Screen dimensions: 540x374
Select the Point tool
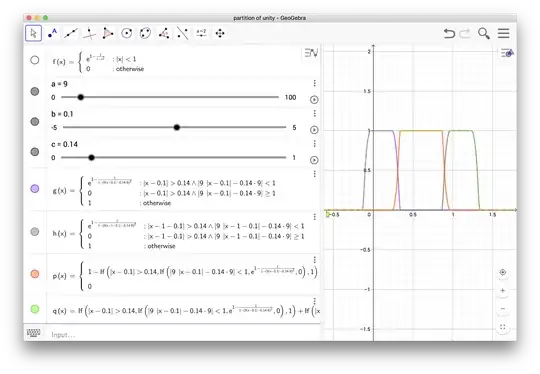pos(52,33)
